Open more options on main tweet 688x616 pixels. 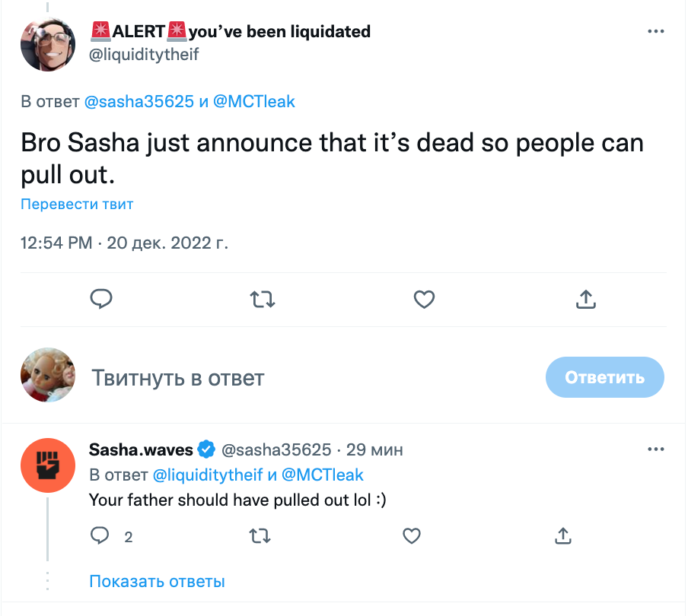click(x=655, y=32)
